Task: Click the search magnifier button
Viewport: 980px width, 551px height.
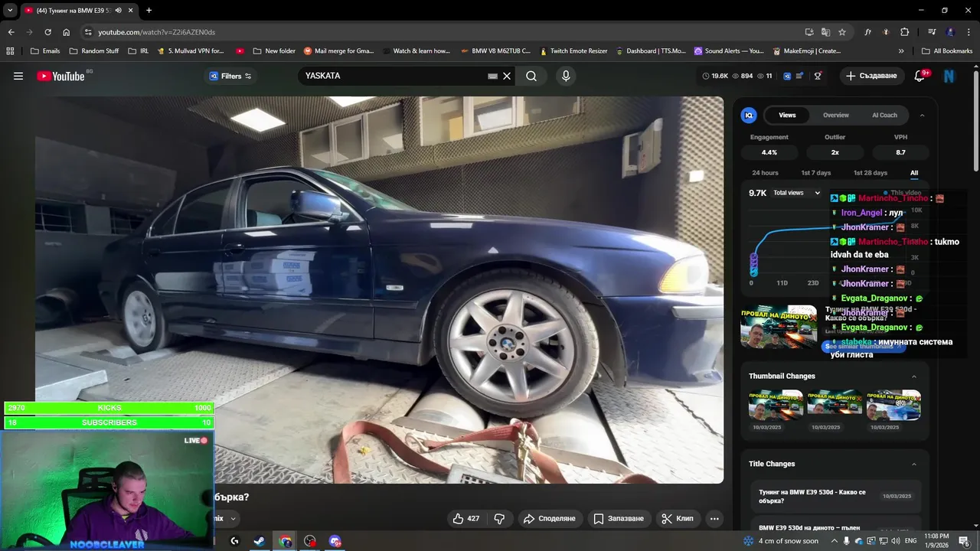Action: pyautogui.click(x=531, y=76)
